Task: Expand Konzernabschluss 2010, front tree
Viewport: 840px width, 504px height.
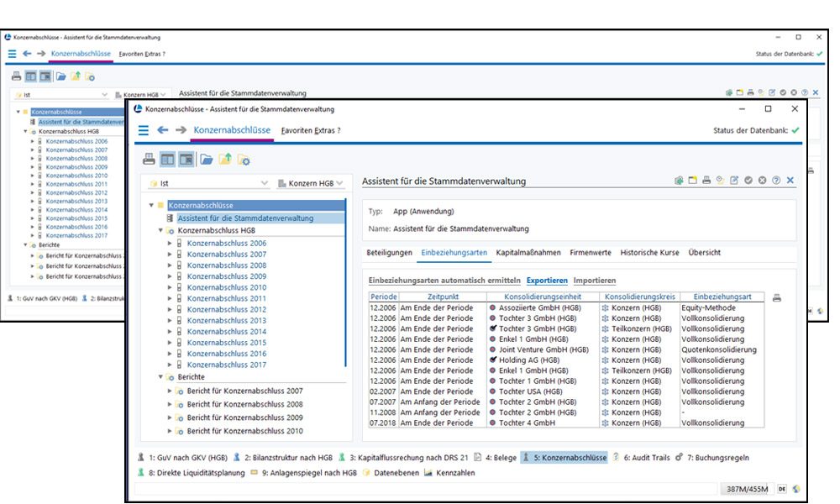Action: pyautogui.click(x=170, y=287)
